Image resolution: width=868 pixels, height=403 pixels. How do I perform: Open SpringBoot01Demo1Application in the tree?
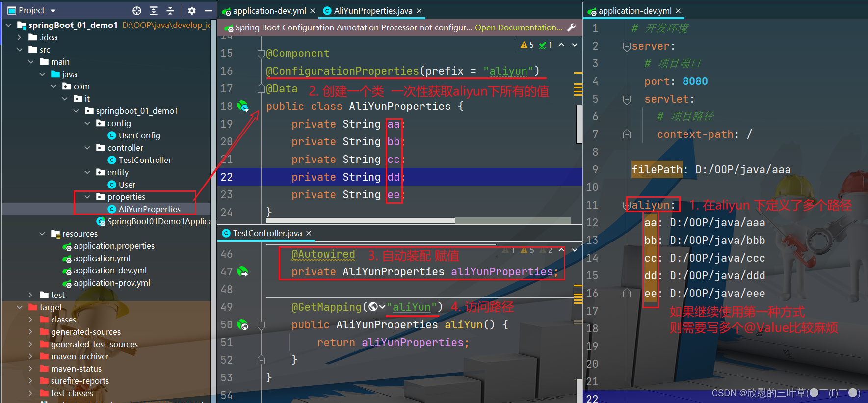154,221
